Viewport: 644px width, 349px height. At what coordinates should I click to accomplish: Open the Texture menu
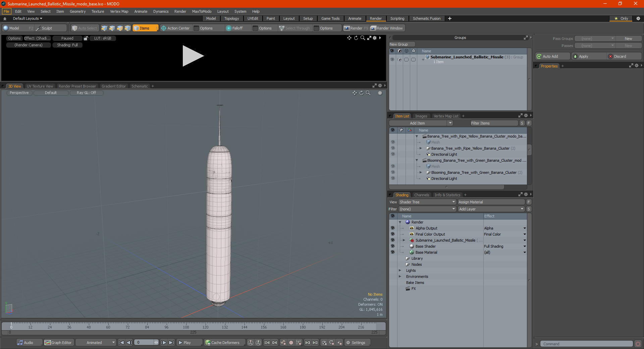point(98,11)
